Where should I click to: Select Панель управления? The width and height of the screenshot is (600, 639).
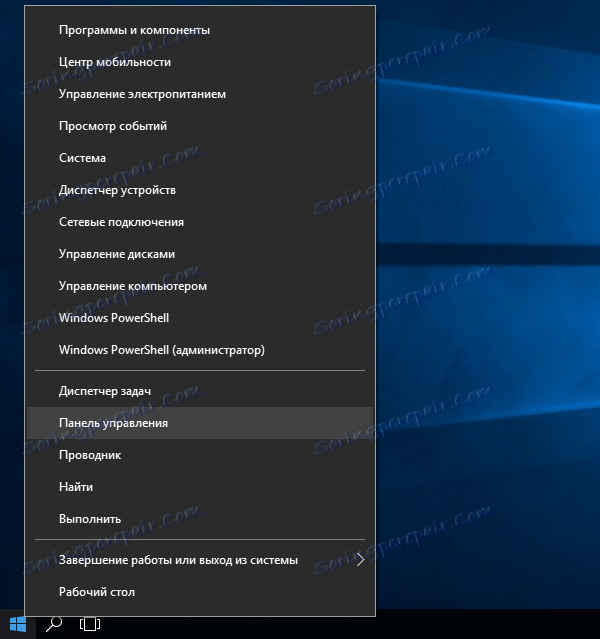200,423
